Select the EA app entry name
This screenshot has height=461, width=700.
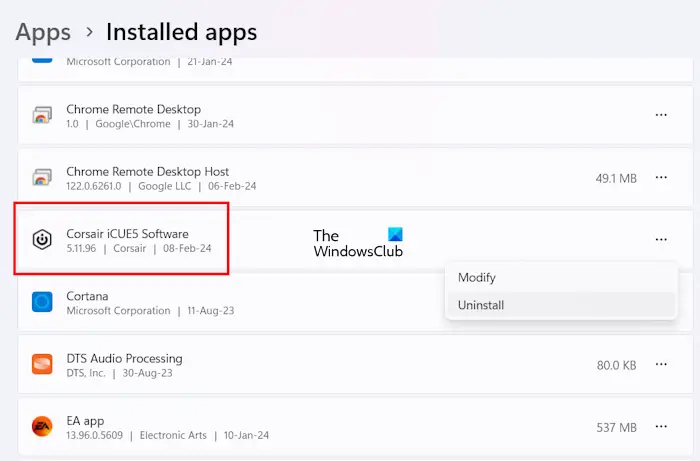tap(85, 421)
